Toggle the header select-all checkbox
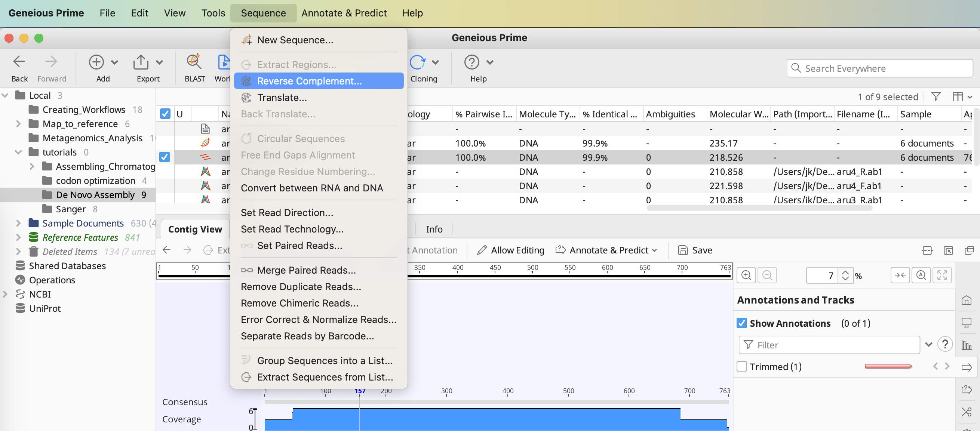980x431 pixels. point(165,114)
